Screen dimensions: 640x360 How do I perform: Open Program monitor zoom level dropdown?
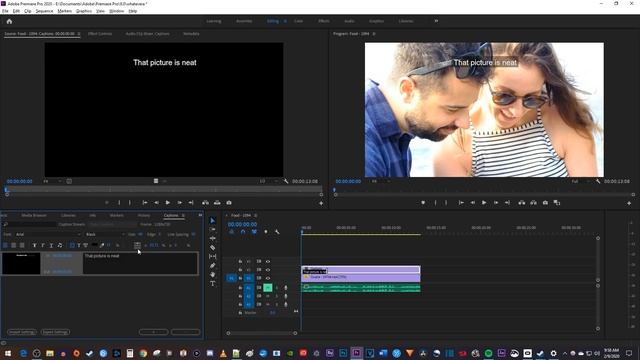click(380, 181)
